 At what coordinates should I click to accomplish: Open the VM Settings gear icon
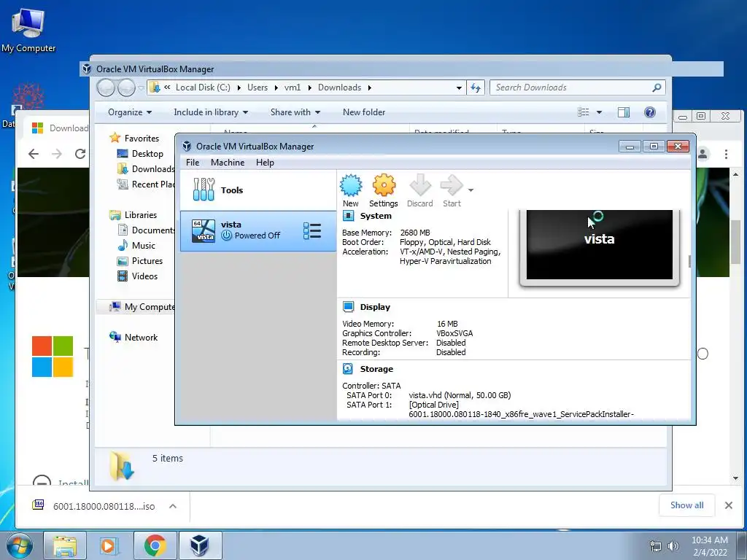click(384, 190)
